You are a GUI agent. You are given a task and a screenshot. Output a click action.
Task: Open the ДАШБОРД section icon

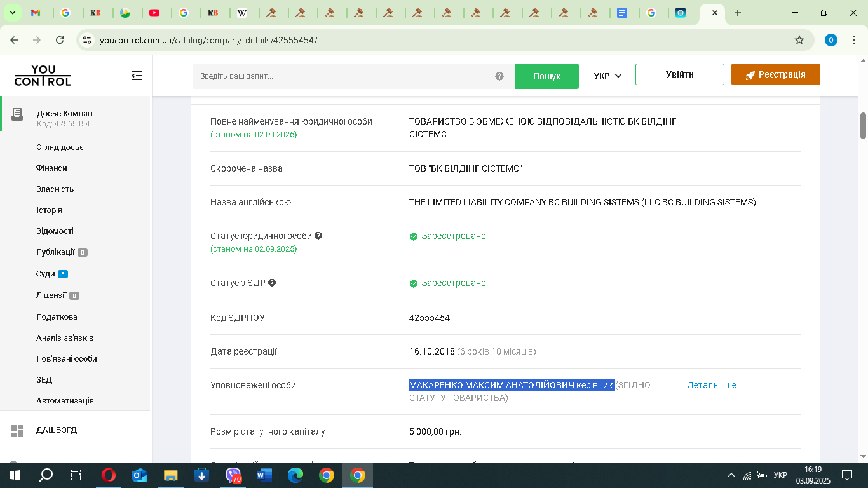pyautogui.click(x=17, y=430)
